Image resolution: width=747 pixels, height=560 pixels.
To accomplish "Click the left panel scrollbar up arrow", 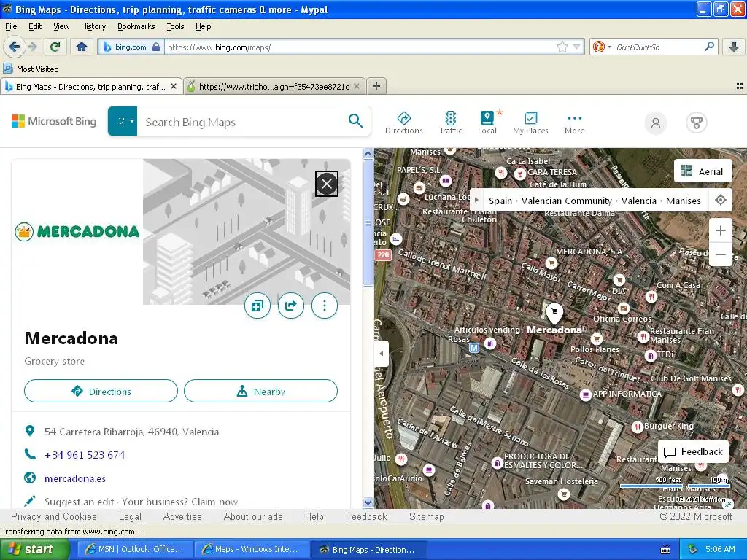I will [368, 153].
